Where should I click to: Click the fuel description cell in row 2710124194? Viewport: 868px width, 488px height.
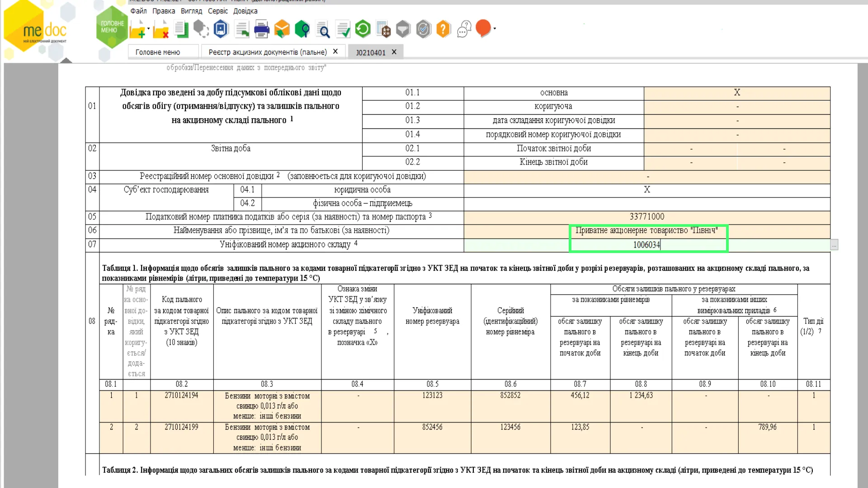(267, 406)
